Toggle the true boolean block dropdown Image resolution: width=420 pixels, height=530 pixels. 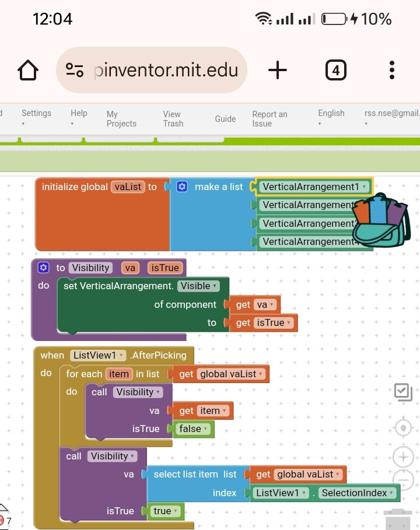pos(166,511)
